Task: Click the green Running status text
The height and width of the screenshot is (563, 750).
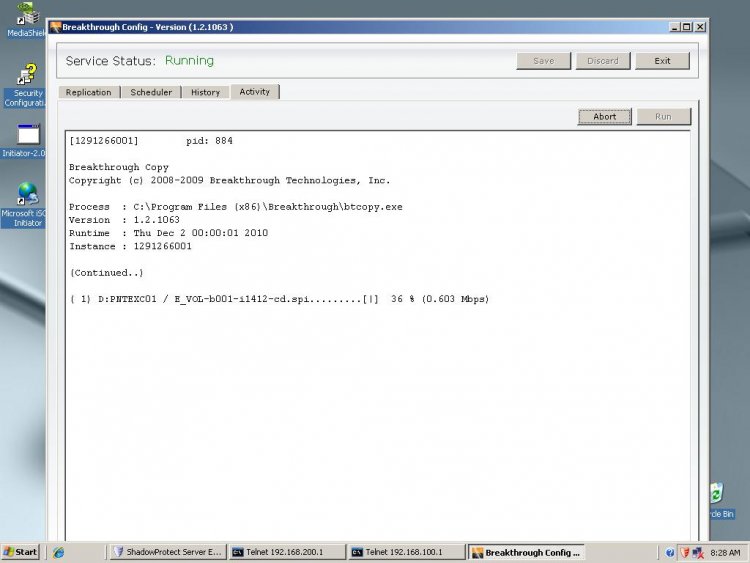Action: (x=189, y=61)
